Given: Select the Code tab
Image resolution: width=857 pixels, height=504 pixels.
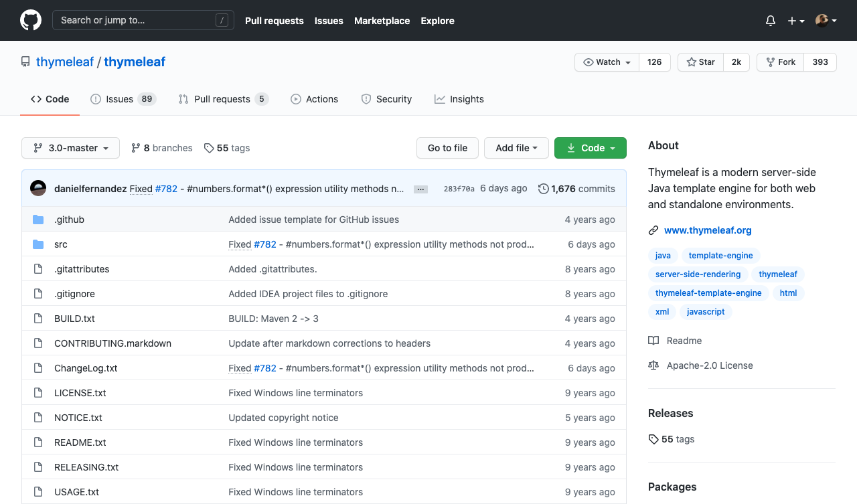Looking at the screenshot, I should coord(50,99).
